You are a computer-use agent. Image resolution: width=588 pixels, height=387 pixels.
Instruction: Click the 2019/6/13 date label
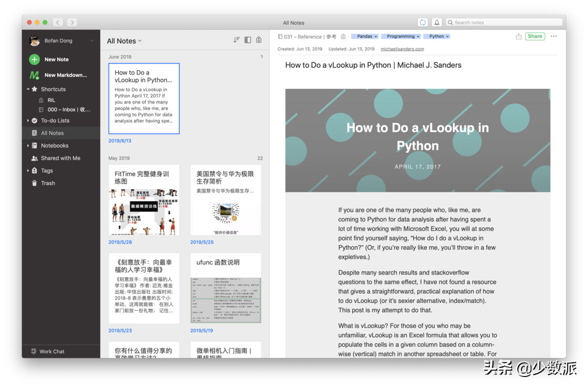point(120,141)
